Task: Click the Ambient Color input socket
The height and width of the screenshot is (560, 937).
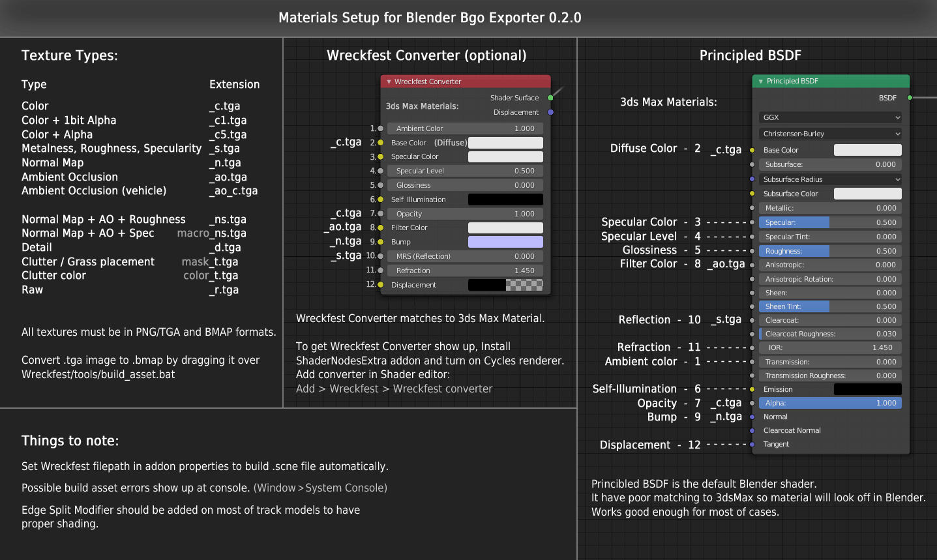Action: (381, 128)
